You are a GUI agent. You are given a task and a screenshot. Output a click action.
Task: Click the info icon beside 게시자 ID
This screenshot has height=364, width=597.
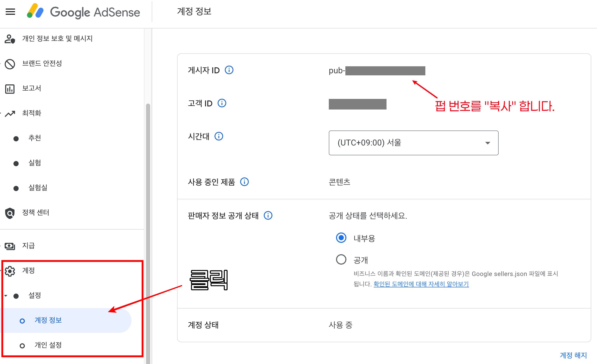(229, 70)
